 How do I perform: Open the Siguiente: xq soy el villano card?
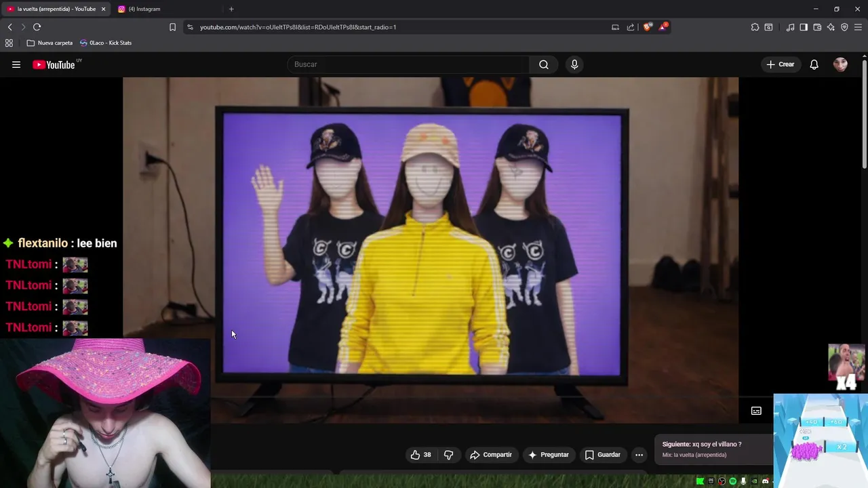(713, 449)
